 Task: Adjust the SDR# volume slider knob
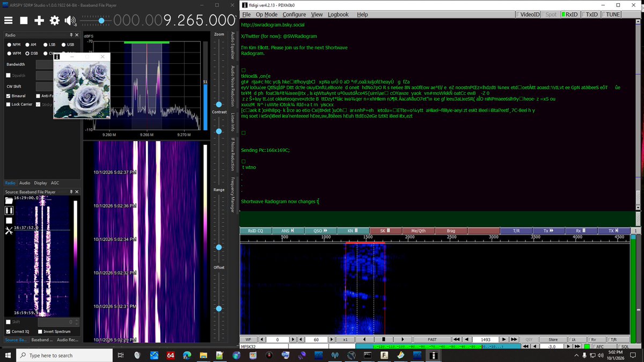(101, 20)
